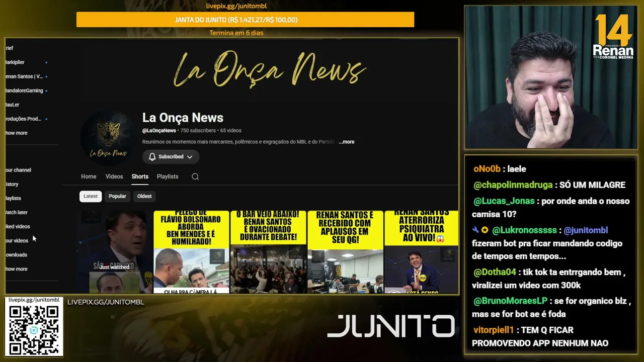
Task: Click the wrench moderator badge beside Lukronossss
Action: (x=475, y=230)
